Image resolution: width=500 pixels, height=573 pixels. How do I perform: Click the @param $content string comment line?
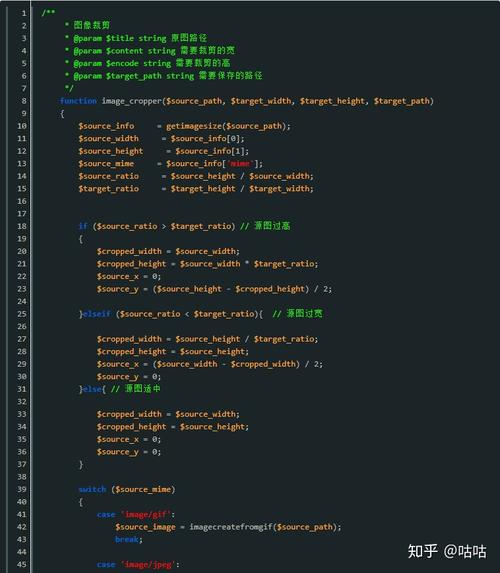[150, 50]
